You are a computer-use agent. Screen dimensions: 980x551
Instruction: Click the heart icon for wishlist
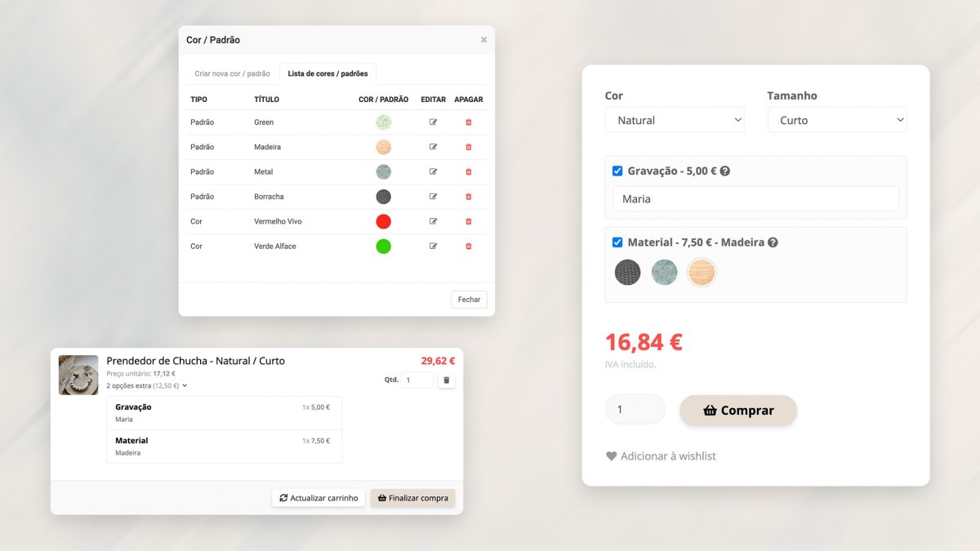pyautogui.click(x=611, y=456)
